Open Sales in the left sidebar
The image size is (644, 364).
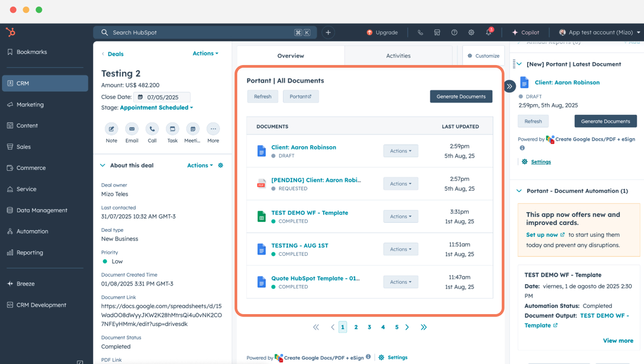click(x=24, y=147)
